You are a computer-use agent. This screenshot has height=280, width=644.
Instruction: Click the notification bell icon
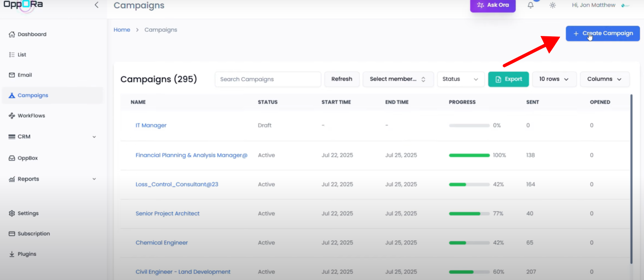pyautogui.click(x=530, y=5)
